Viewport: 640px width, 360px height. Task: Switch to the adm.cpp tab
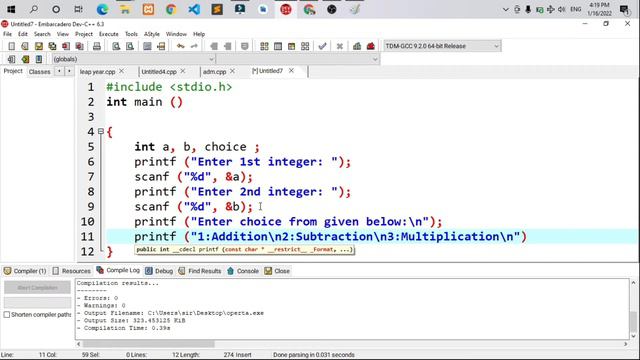point(214,71)
